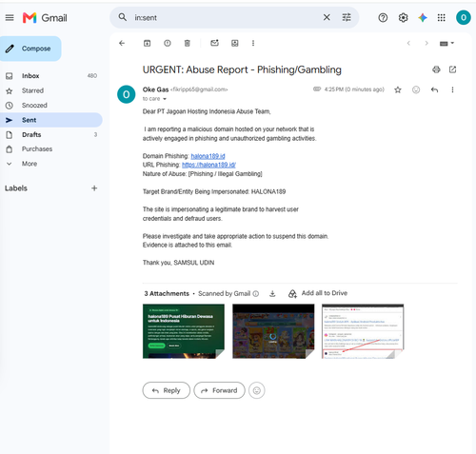This screenshot has width=476, height=454.
Task: Click the Reply button below the email
Action: click(x=167, y=390)
